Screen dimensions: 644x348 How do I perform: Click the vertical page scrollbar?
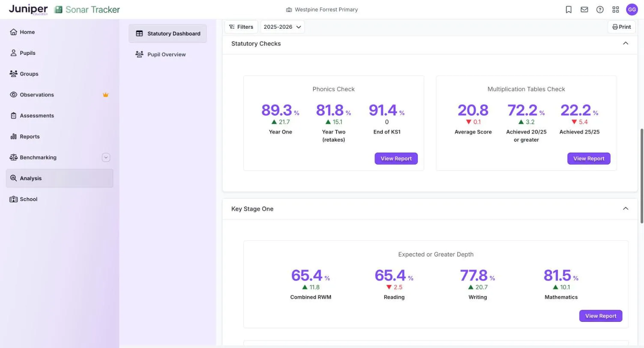coord(641,176)
